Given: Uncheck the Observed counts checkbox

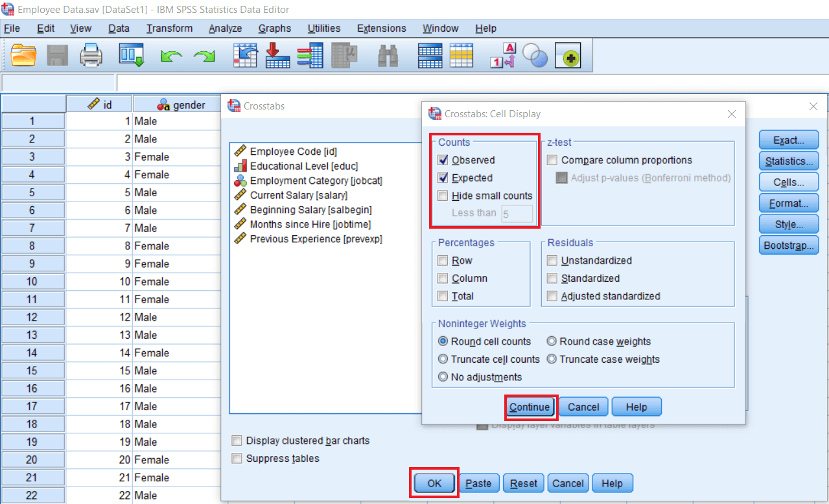Looking at the screenshot, I should pyautogui.click(x=443, y=160).
